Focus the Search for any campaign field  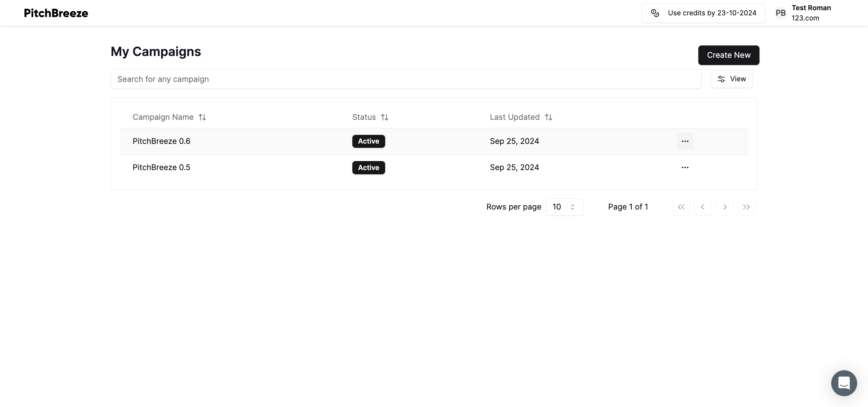[x=406, y=79]
